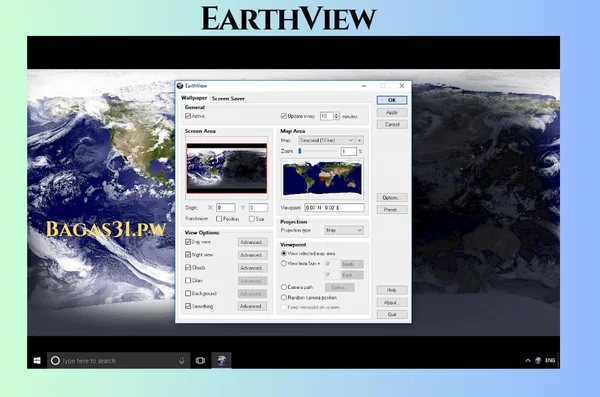600x397 pixels.
Task: Open Advanced settings for Smoothing
Action: tap(252, 306)
